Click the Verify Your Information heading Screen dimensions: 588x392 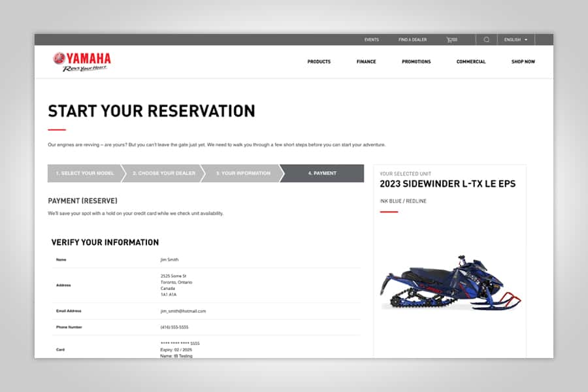tap(105, 242)
